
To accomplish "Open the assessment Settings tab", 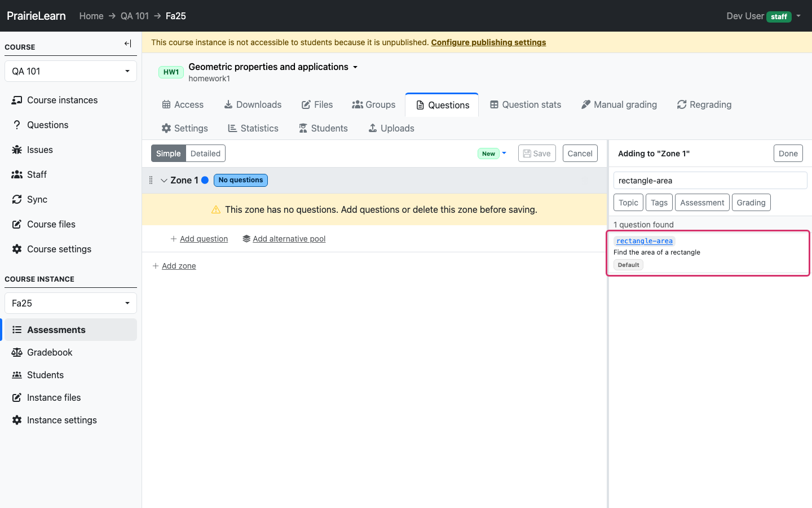I will [185, 128].
